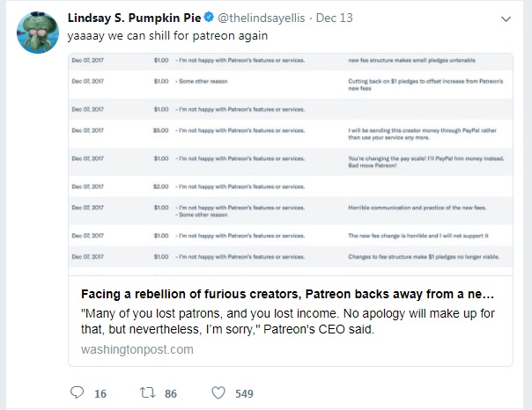Expand the tweet options chevron
This screenshot has height=410, width=532.
506,19
